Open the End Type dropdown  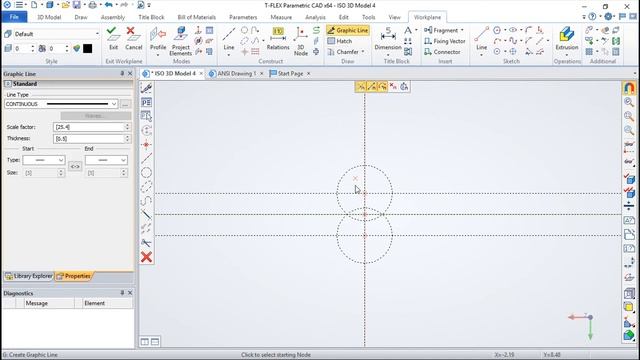(x=106, y=160)
